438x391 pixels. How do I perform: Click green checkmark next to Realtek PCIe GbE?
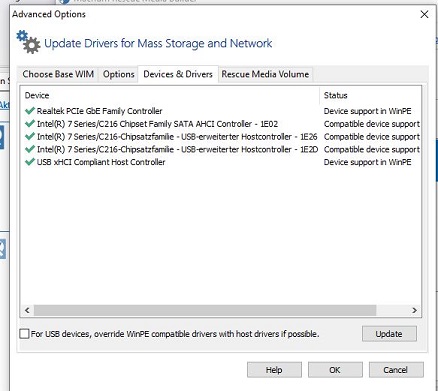(x=30, y=111)
